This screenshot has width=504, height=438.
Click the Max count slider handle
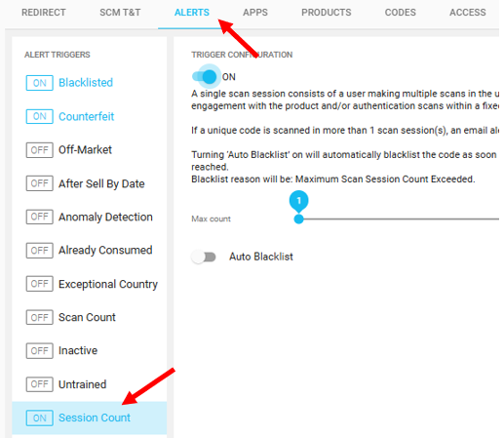click(x=298, y=219)
